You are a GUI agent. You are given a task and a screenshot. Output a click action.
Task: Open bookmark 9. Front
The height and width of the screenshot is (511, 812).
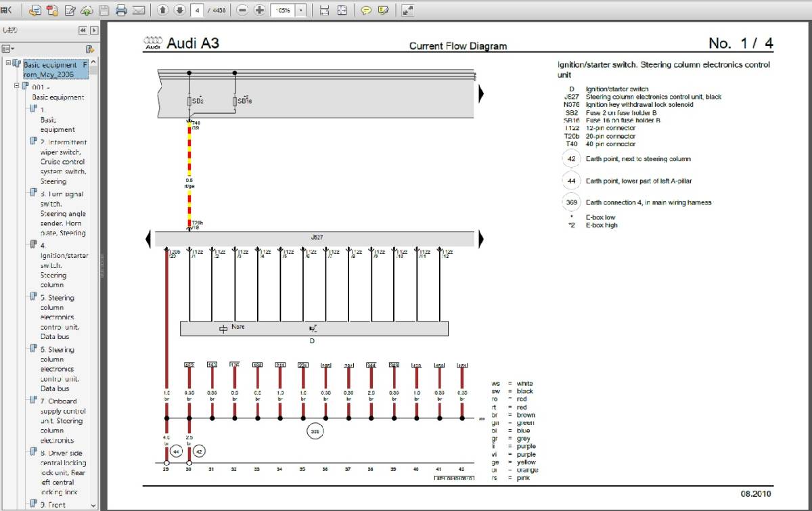(52, 505)
